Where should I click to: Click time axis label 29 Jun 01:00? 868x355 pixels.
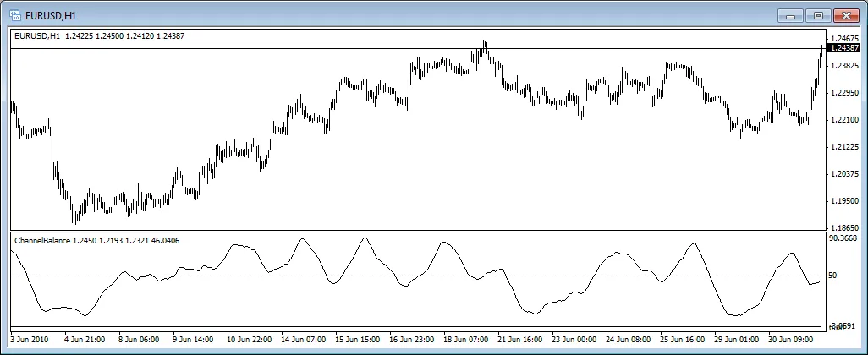[x=737, y=339]
